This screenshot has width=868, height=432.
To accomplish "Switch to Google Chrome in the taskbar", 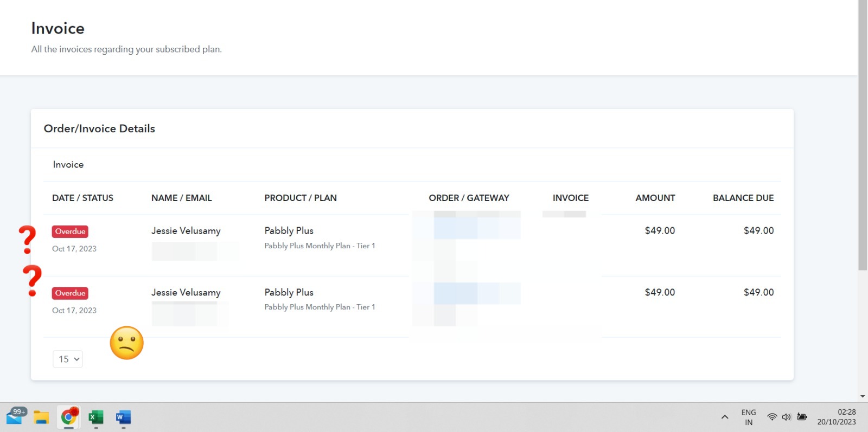I will pyautogui.click(x=69, y=417).
